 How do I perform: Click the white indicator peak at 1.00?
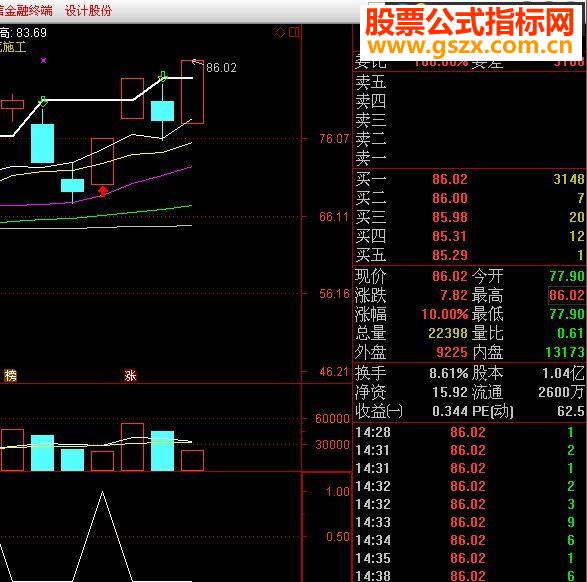click(103, 493)
